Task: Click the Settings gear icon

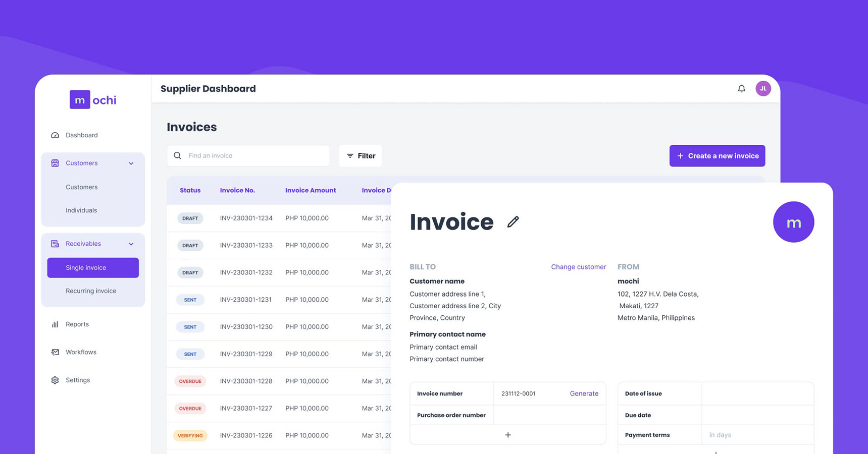Action: coord(55,380)
